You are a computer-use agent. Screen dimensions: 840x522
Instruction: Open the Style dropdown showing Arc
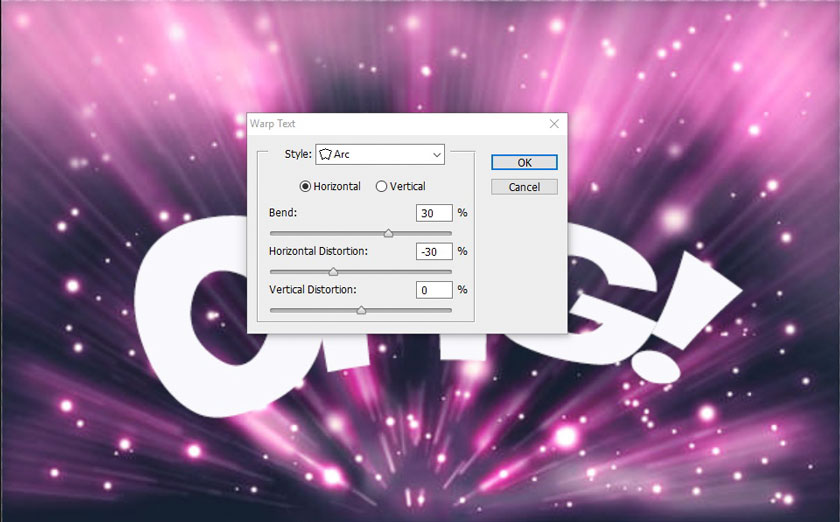tap(380, 154)
